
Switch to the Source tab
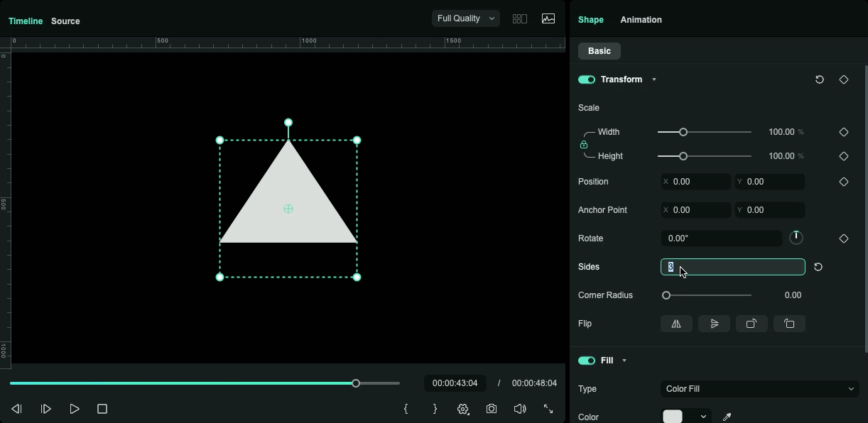(x=65, y=21)
